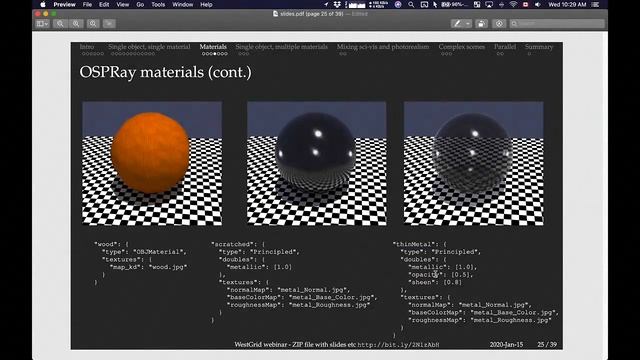Select the Materials section heading

pyautogui.click(x=213, y=47)
